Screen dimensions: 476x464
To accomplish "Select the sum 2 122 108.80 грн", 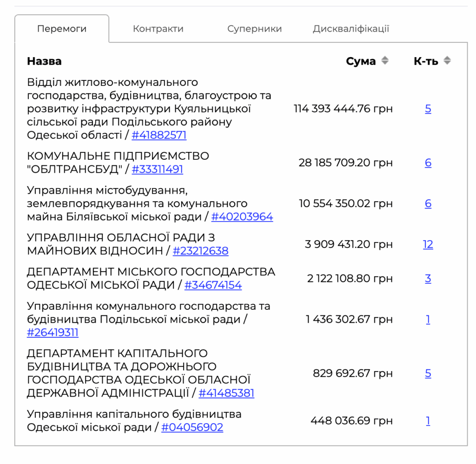I will coord(350,278).
